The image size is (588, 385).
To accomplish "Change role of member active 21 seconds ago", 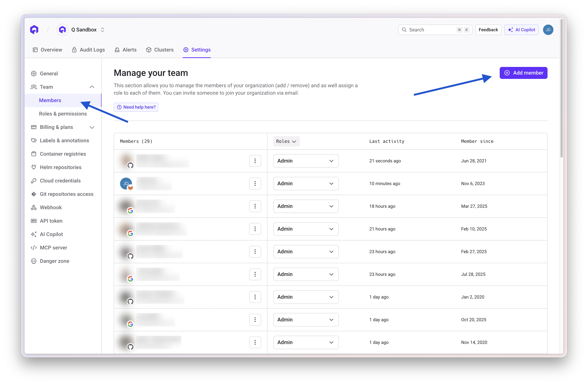I will click(306, 161).
